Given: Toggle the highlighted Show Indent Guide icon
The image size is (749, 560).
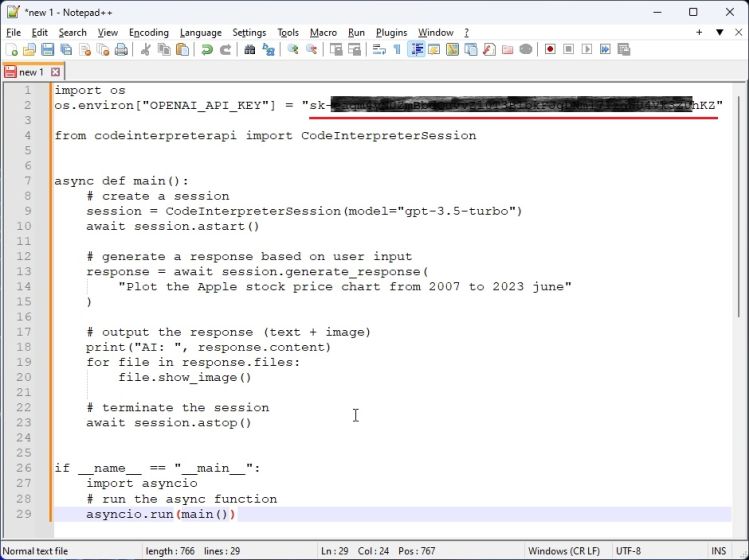Looking at the screenshot, I should click(416, 50).
